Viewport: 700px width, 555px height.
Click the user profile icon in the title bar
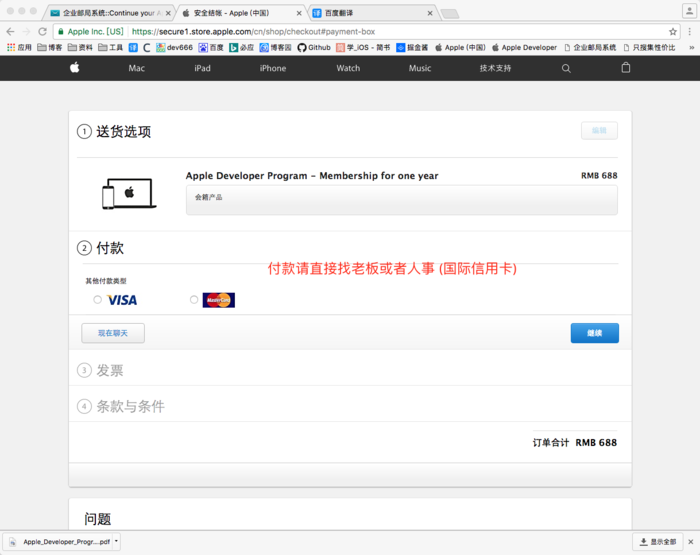point(689,11)
